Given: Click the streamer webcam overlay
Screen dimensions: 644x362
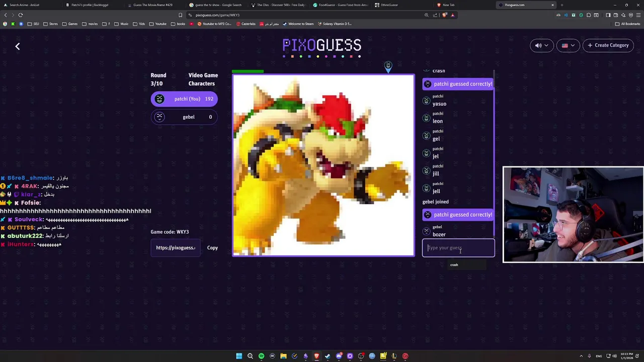Looking at the screenshot, I should (573, 215).
